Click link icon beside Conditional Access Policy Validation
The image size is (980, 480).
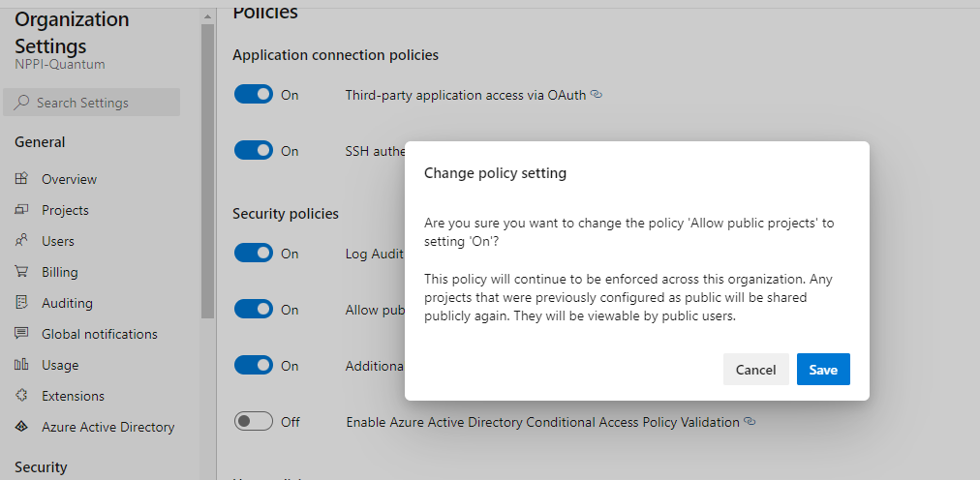tap(750, 422)
